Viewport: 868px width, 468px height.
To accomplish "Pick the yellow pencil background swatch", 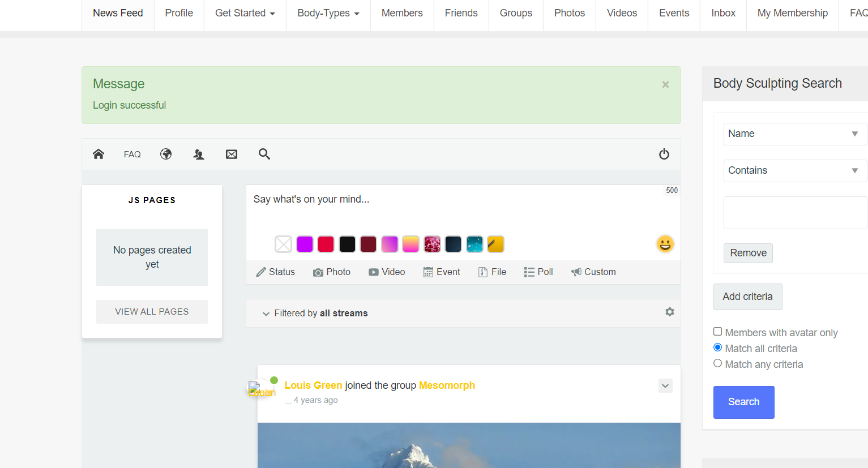I will click(495, 244).
